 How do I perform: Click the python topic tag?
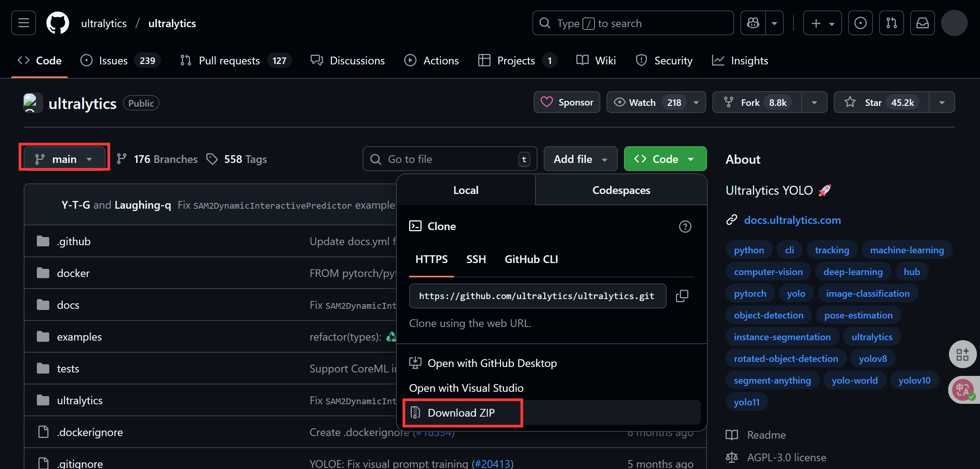[x=749, y=250]
